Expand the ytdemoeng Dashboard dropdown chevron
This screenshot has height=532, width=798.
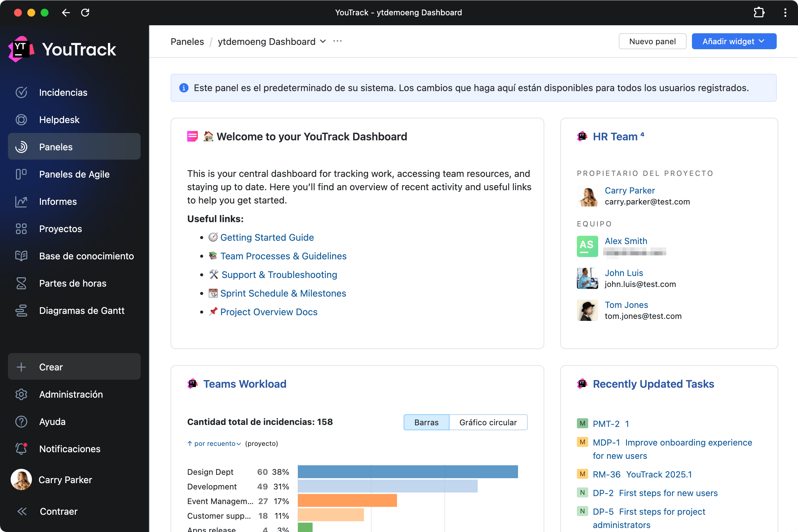coord(323,41)
